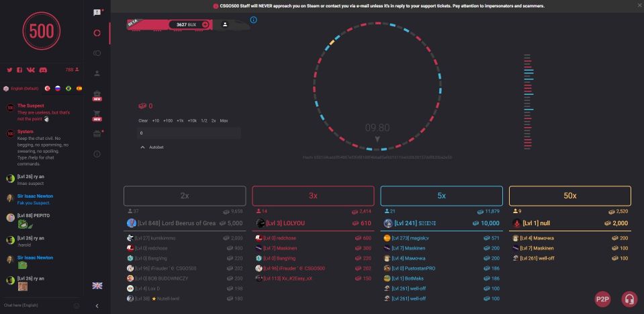Image resolution: width=644 pixels, height=314 pixels.
Task: Open the wheel game sidebar icon
Action: point(97,33)
